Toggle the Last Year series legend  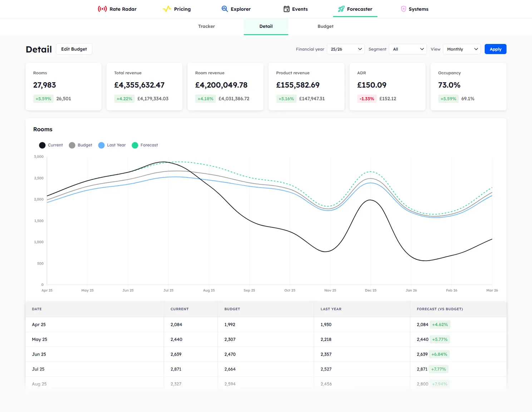click(x=112, y=145)
